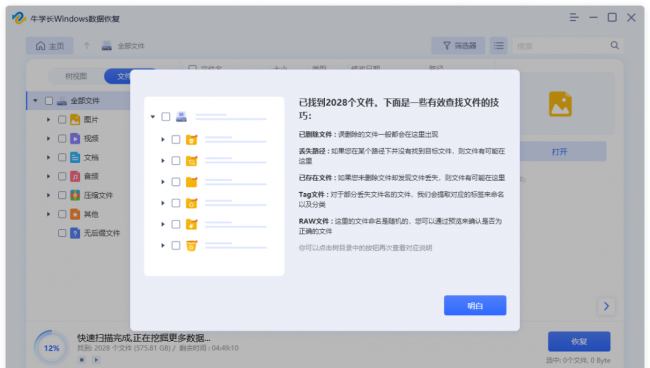Click the 快速扫描完成 status text

click(x=143, y=338)
